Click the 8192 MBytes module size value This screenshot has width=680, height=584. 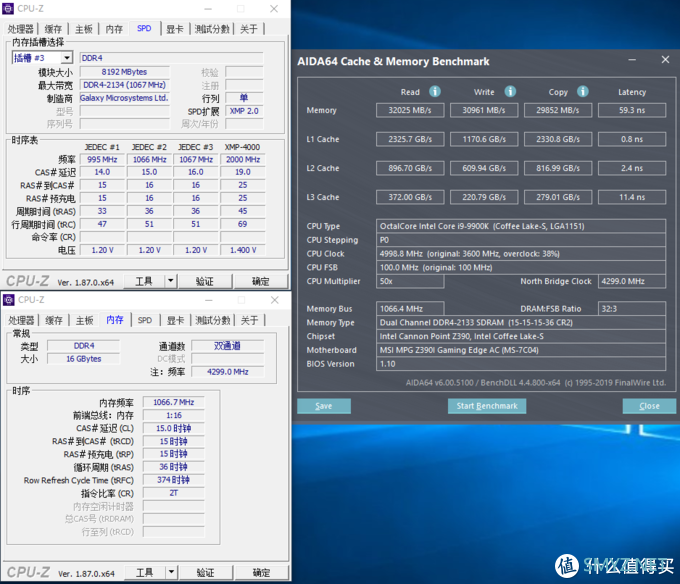pos(124,72)
